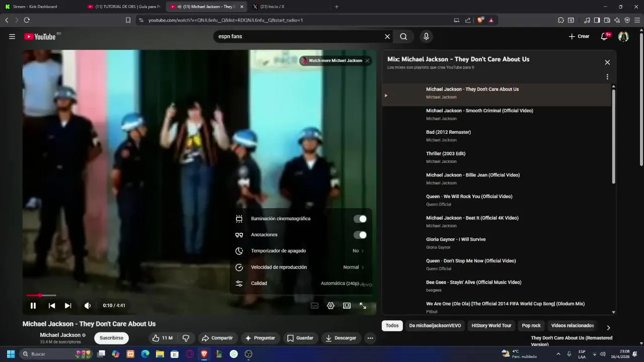Dismiss the Watch more Michael Jackson card
This screenshot has width=644, height=362.
click(x=367, y=60)
